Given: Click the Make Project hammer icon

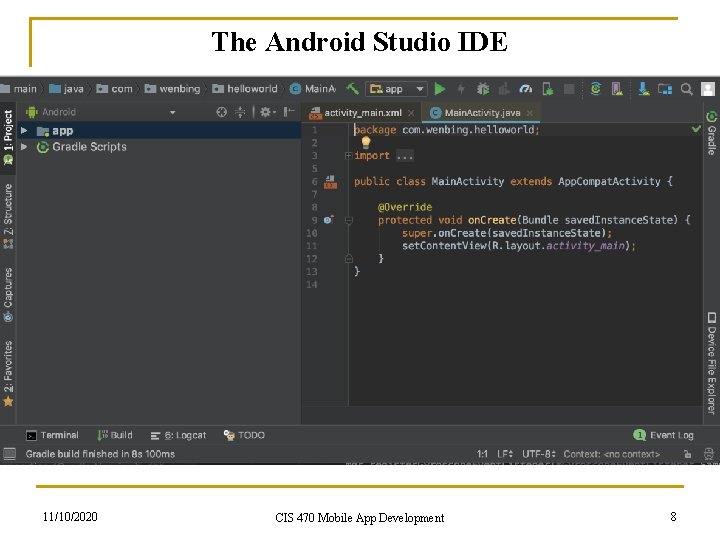Looking at the screenshot, I should tap(352, 88).
